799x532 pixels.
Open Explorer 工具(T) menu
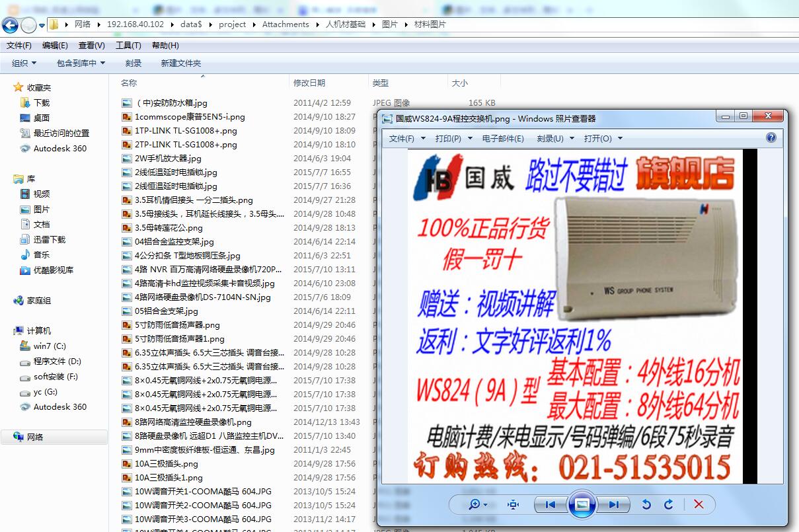coord(128,46)
